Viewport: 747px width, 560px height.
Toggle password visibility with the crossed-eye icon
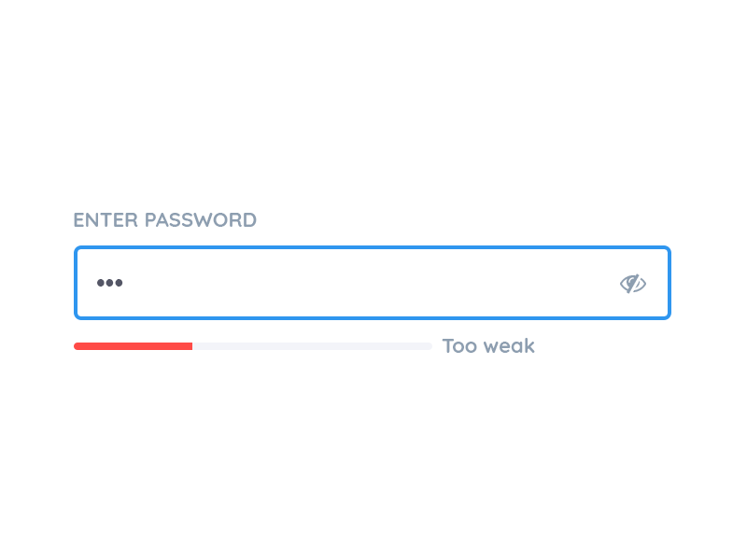tap(633, 283)
